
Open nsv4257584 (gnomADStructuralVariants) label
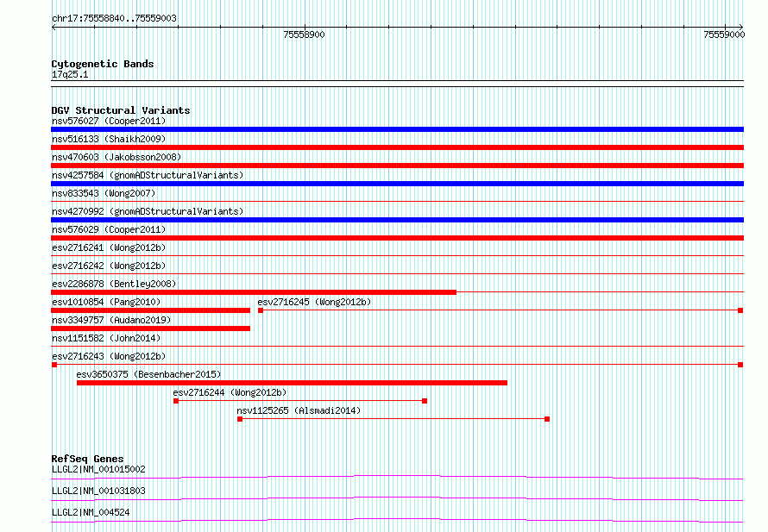[148, 175]
